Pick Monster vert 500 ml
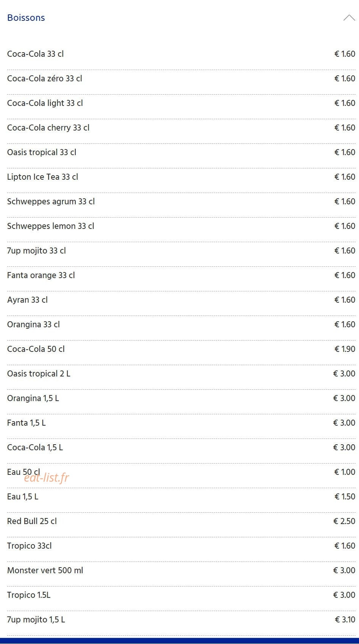359x644 pixels. coord(181,571)
